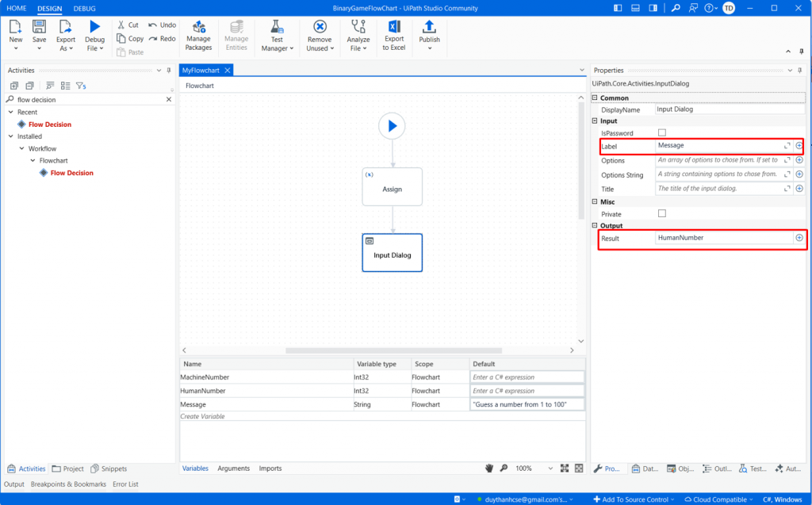Open expression editor for Label property
This screenshot has width=812, height=505.
[x=787, y=146]
